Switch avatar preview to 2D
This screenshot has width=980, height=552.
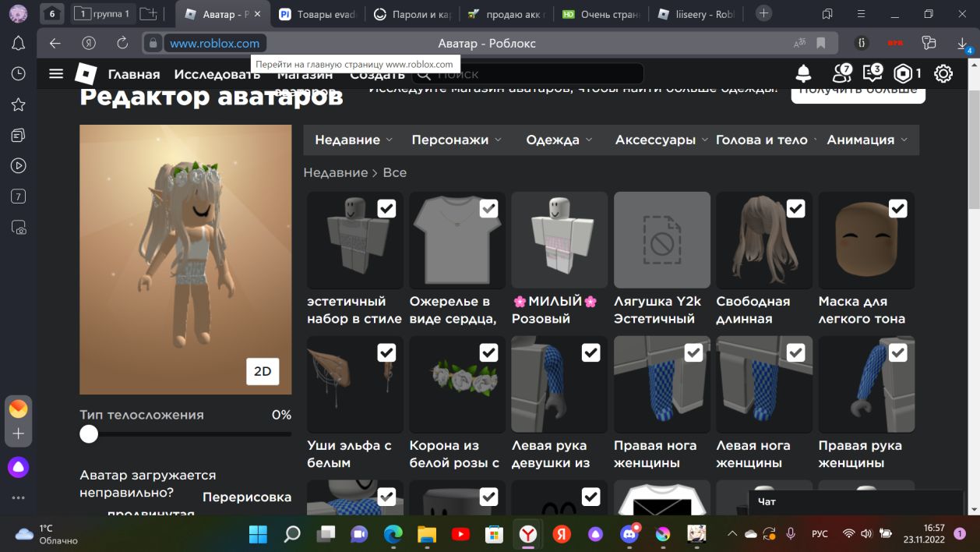coord(263,371)
